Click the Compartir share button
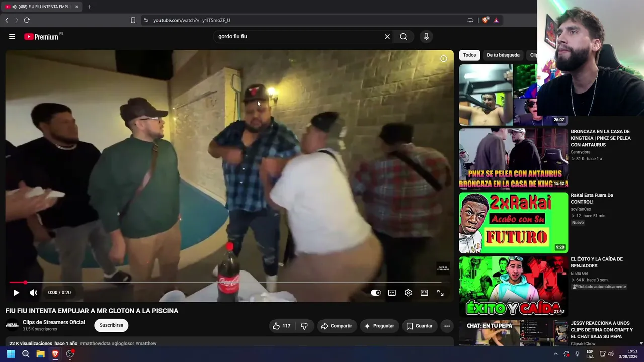 click(336, 326)
